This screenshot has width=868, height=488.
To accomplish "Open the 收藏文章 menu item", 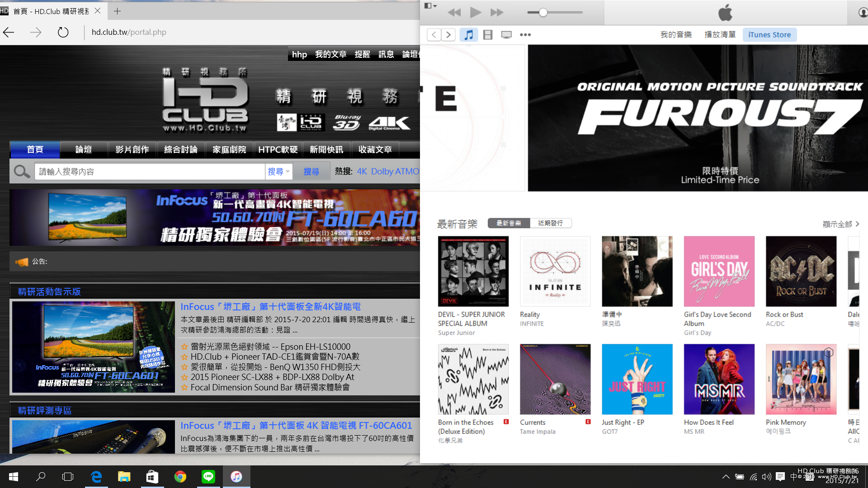I will (375, 150).
